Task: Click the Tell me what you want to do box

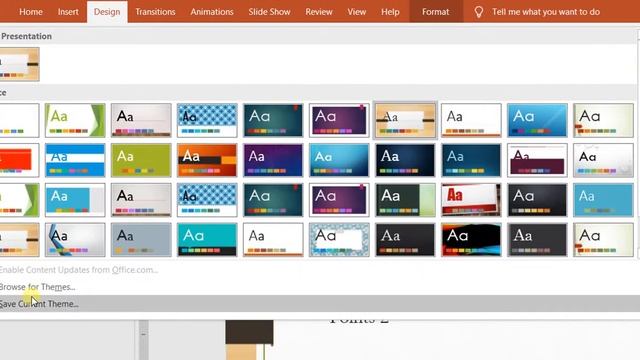Action: click(546, 12)
